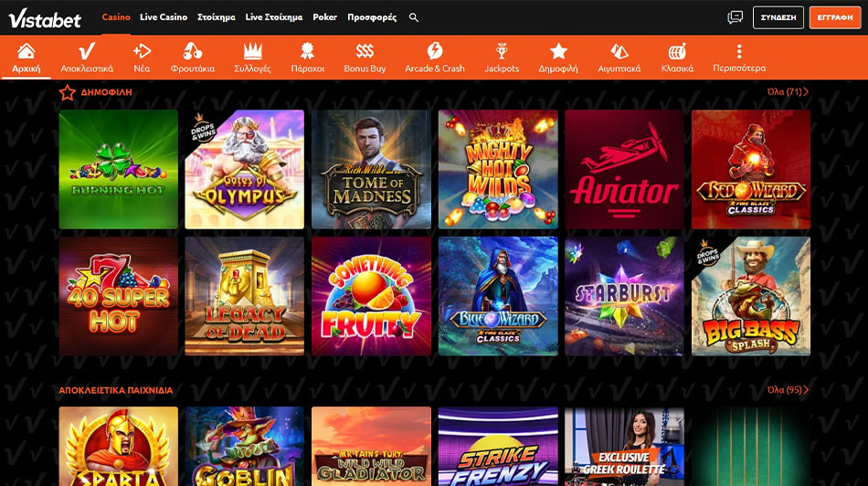Open the Starburst game tile

click(624, 296)
